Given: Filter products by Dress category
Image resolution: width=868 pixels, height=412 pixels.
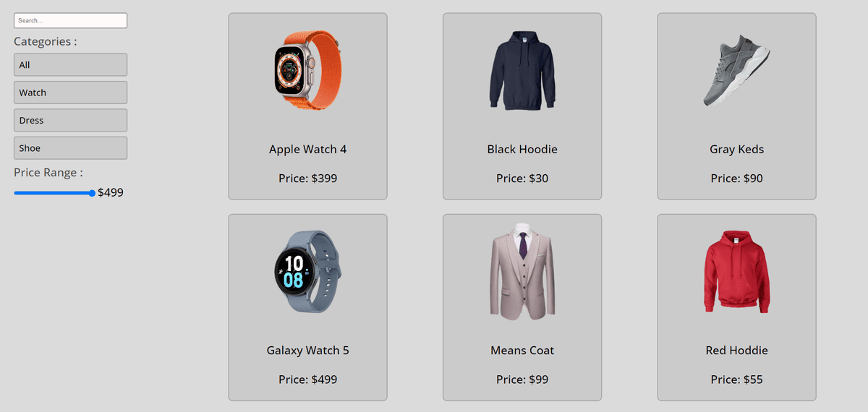Looking at the screenshot, I should [70, 120].
